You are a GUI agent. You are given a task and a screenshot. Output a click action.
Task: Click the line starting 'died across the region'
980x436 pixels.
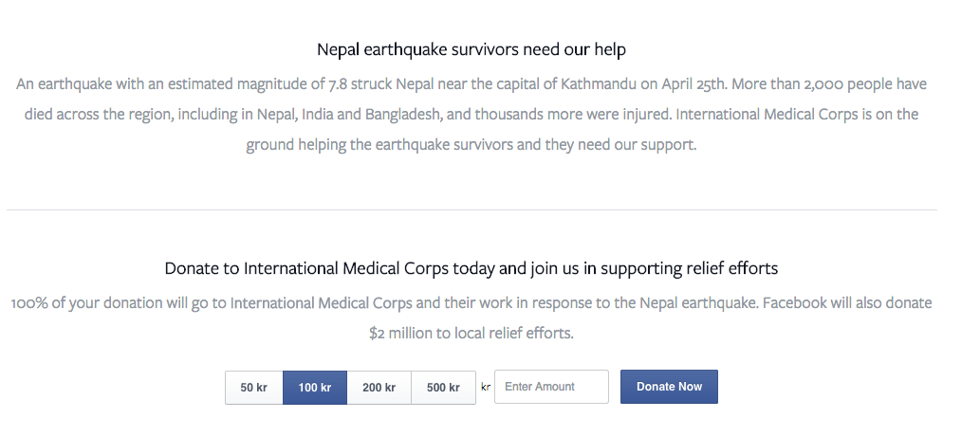point(472,115)
